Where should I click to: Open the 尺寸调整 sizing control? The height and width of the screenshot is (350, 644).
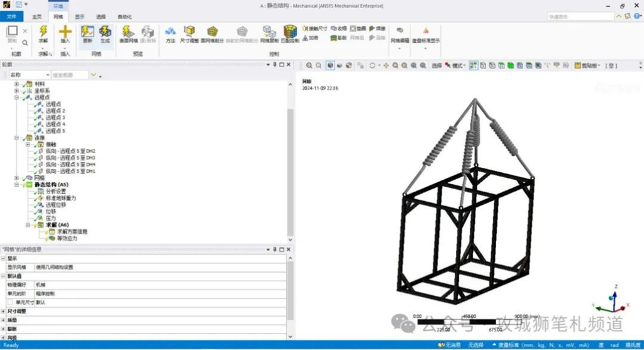tap(190, 33)
